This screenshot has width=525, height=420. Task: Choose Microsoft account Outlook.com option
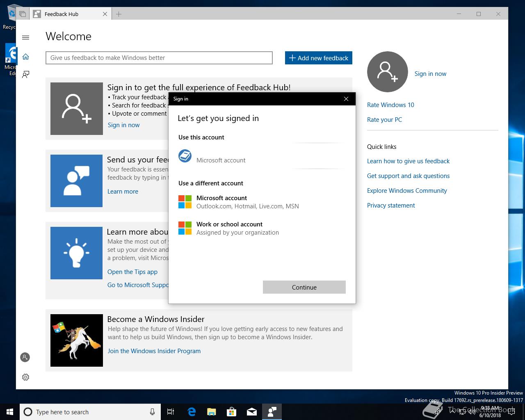pyautogui.click(x=262, y=202)
